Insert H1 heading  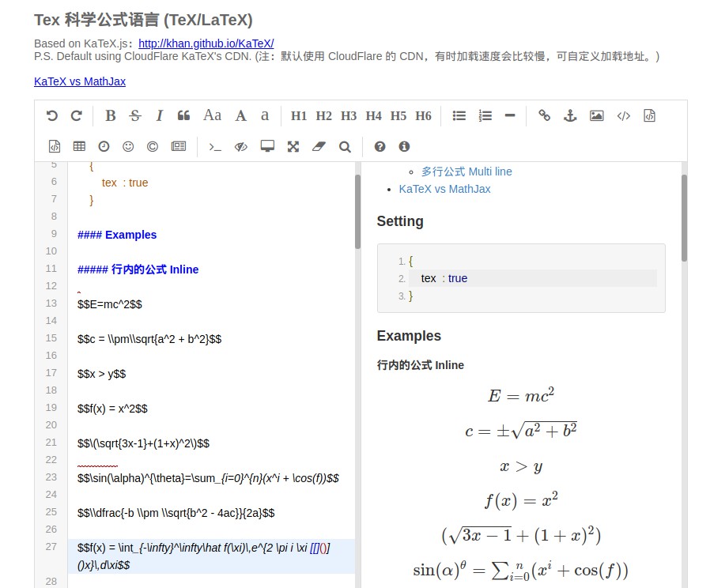pos(299,116)
